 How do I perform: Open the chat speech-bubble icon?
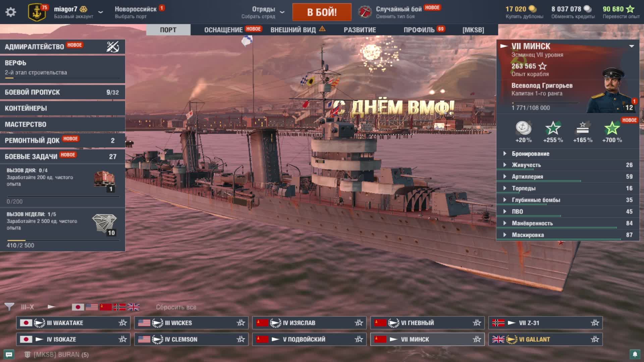(x=9, y=354)
